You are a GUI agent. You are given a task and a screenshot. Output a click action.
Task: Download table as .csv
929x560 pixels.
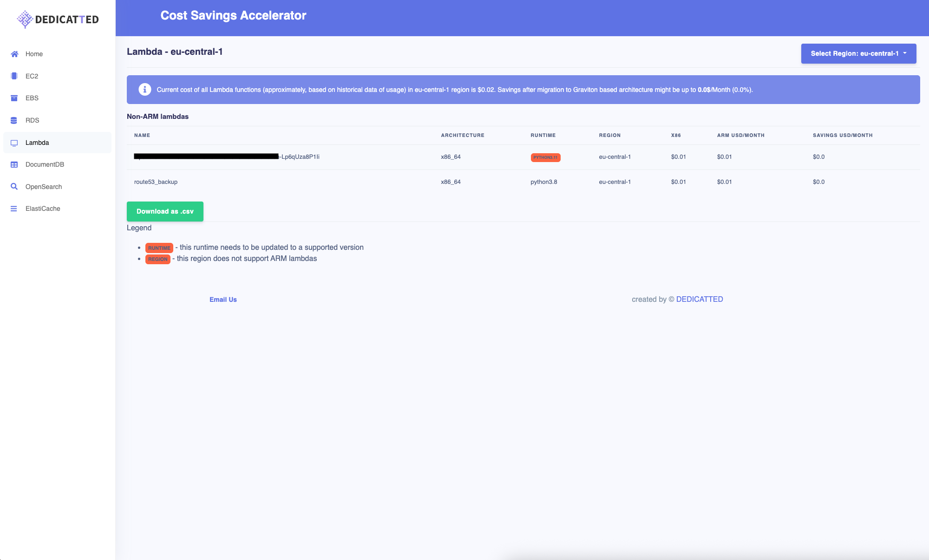tap(165, 211)
